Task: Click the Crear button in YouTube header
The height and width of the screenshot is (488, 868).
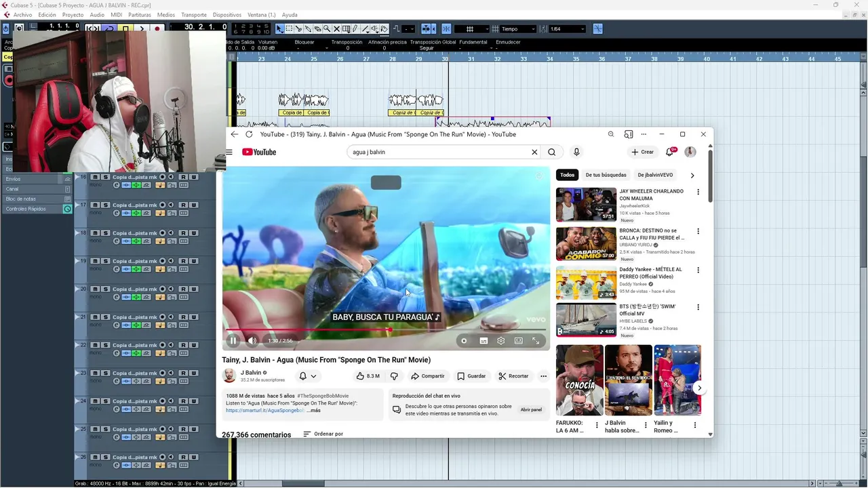Action: (x=642, y=152)
